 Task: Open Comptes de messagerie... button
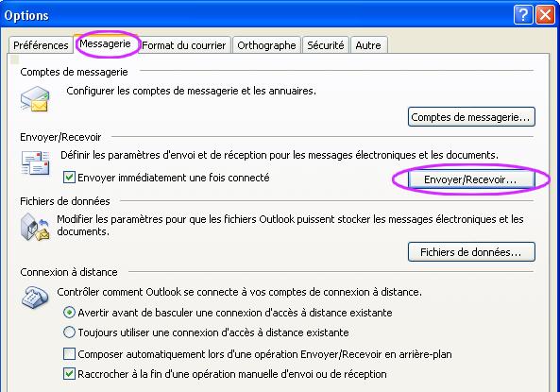471,117
